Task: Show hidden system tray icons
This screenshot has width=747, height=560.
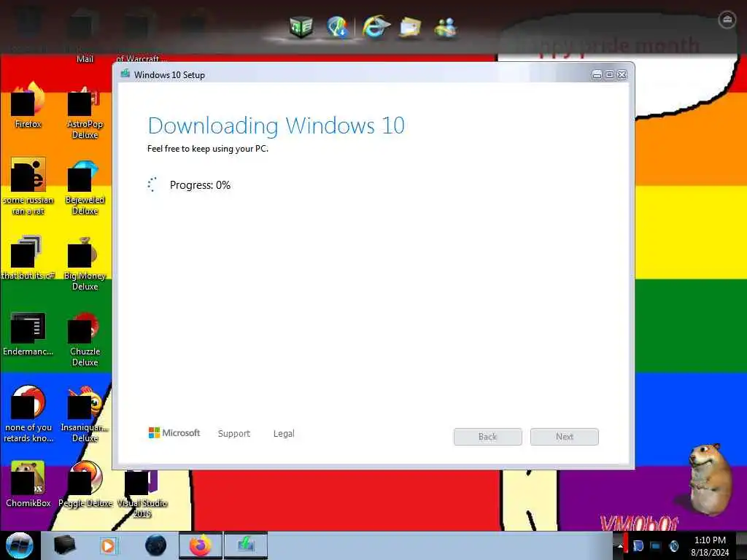Action: [620, 546]
